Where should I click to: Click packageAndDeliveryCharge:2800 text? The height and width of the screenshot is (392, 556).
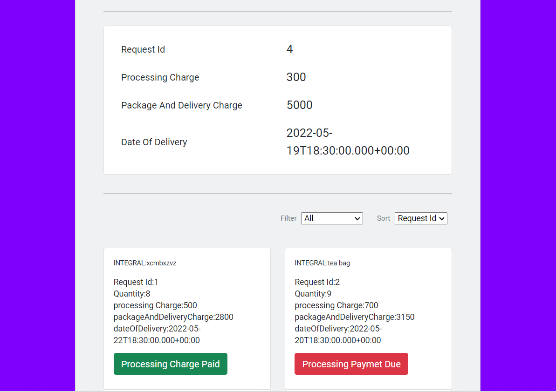[173, 317]
